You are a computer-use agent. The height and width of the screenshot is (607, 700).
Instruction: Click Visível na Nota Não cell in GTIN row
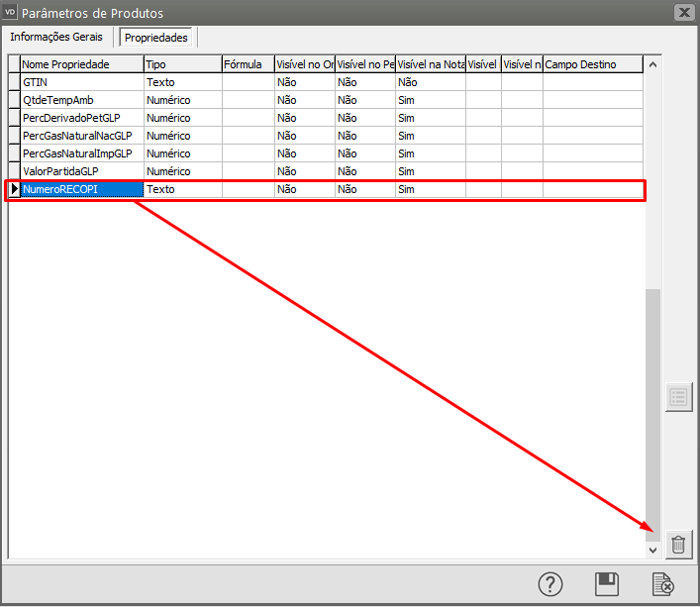431,82
